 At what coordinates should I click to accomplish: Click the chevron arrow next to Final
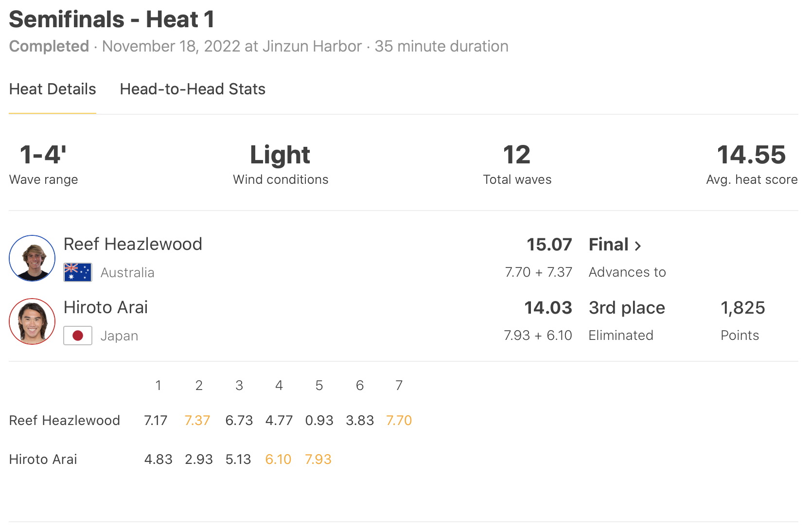638,246
